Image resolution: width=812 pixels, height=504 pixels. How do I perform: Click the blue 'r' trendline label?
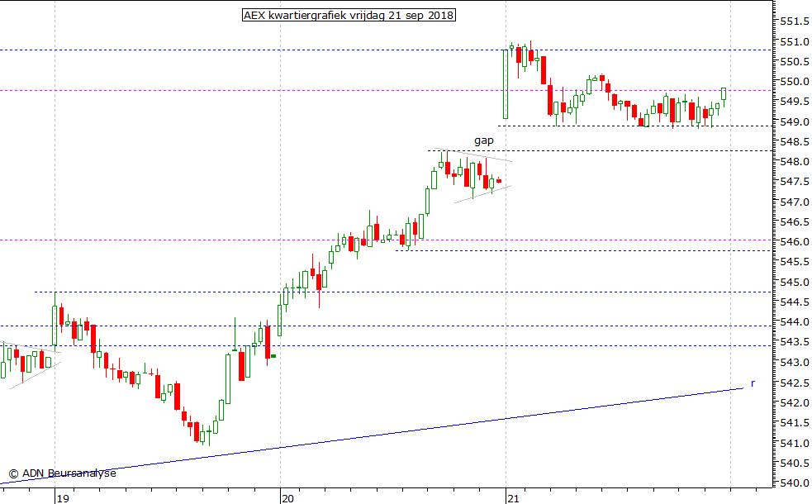tap(753, 383)
